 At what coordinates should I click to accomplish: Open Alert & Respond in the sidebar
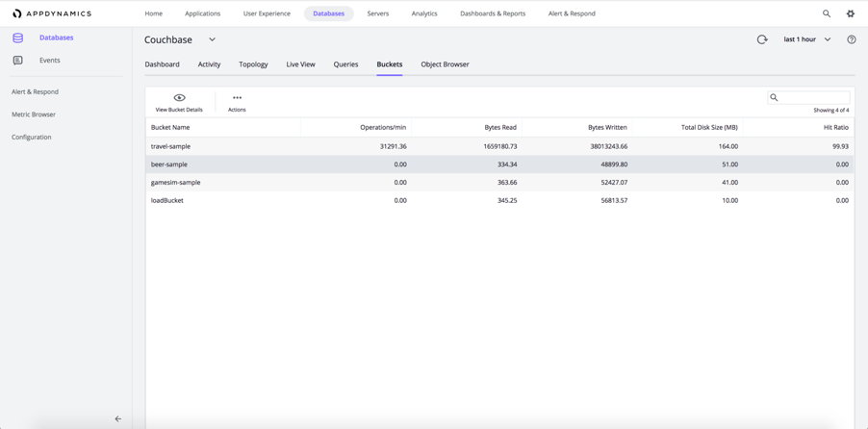pyautogui.click(x=35, y=92)
